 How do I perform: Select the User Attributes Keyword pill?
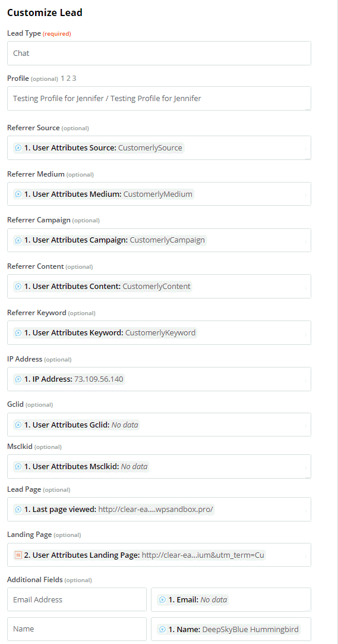pos(105,332)
